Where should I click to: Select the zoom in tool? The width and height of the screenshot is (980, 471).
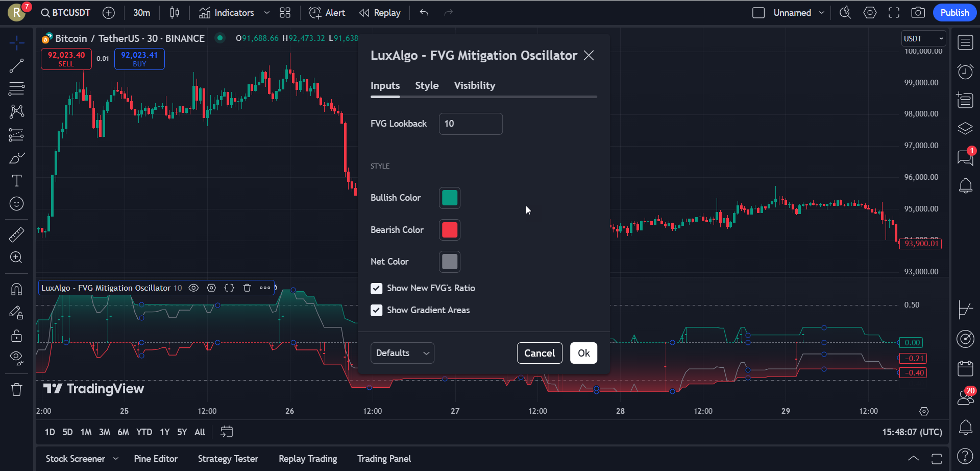point(17,257)
